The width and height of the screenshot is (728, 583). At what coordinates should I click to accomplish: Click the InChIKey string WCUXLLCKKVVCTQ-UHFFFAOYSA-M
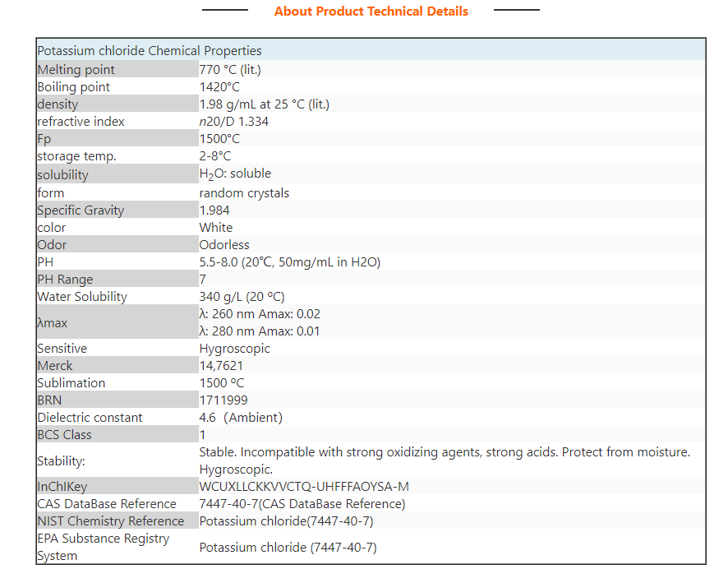coord(303,487)
